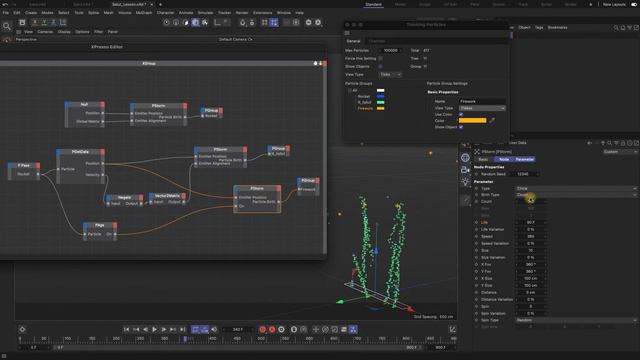Select the Rocket particle group
This screenshot has height=360, width=640.
(x=364, y=96)
